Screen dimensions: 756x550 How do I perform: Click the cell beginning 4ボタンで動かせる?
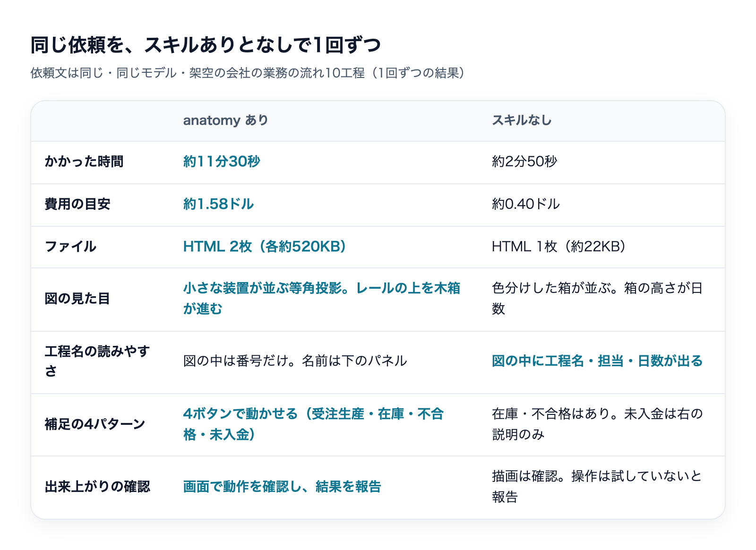(x=313, y=424)
